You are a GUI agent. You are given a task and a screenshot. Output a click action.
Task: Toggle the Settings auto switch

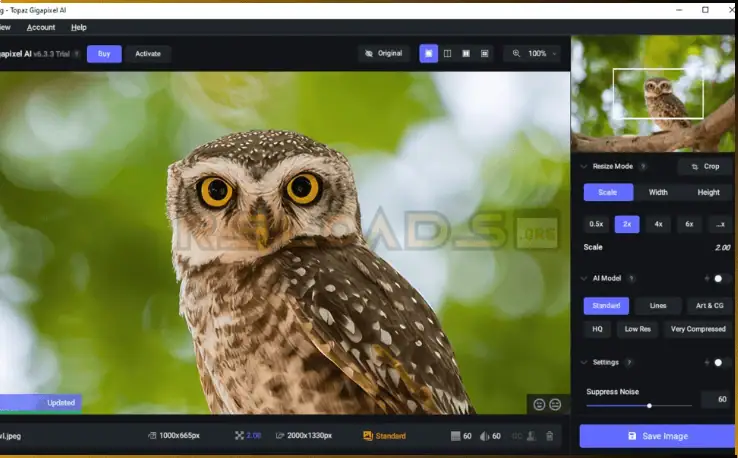720,362
